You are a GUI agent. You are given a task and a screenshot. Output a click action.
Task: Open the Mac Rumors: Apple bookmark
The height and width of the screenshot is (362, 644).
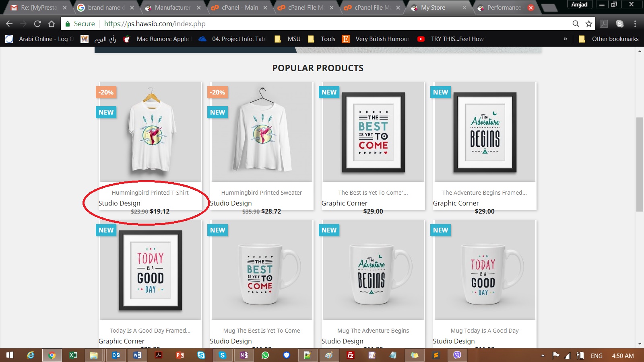point(156,39)
